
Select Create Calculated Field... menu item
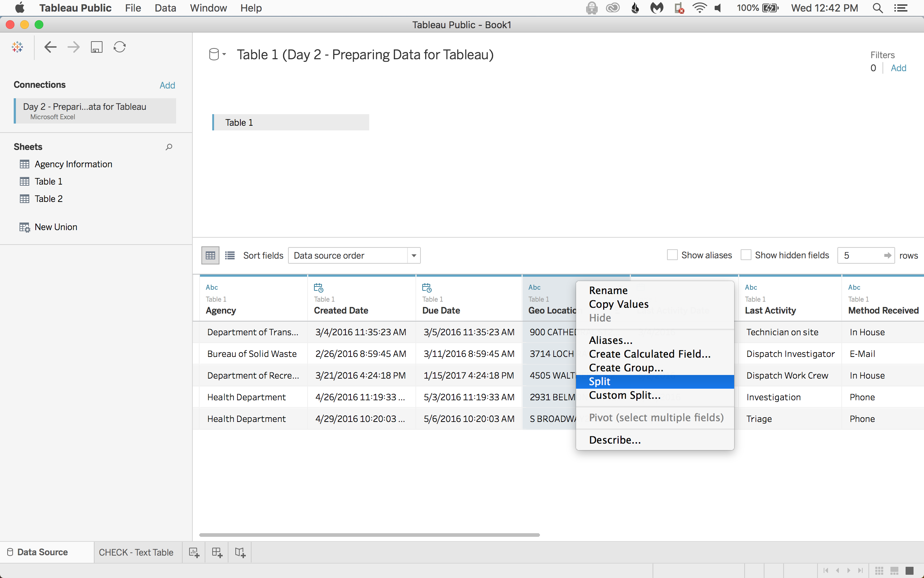pos(655,354)
